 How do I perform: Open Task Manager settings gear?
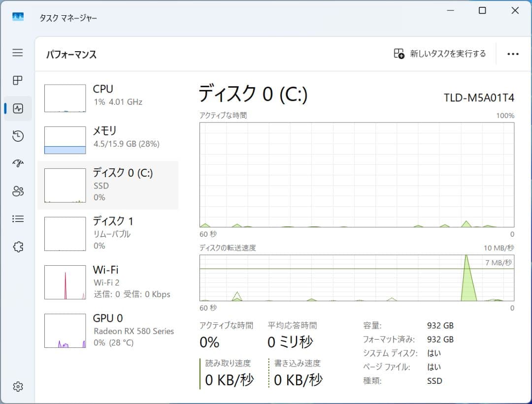tap(18, 387)
